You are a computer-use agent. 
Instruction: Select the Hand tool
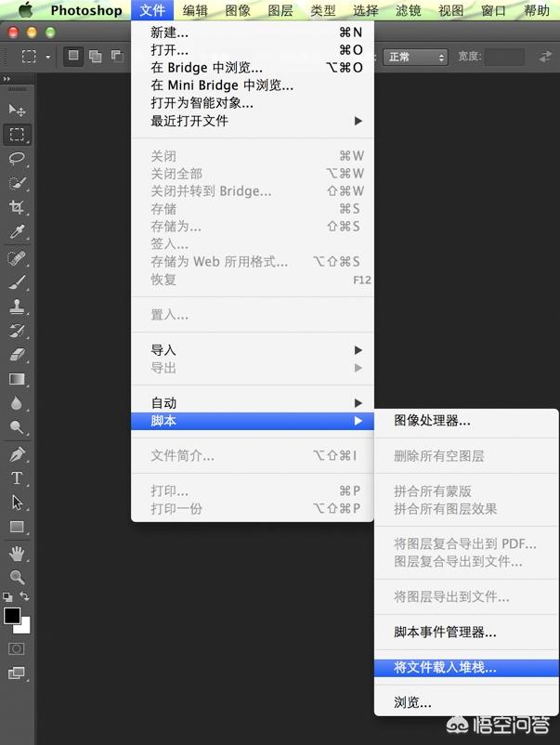pyautogui.click(x=17, y=553)
